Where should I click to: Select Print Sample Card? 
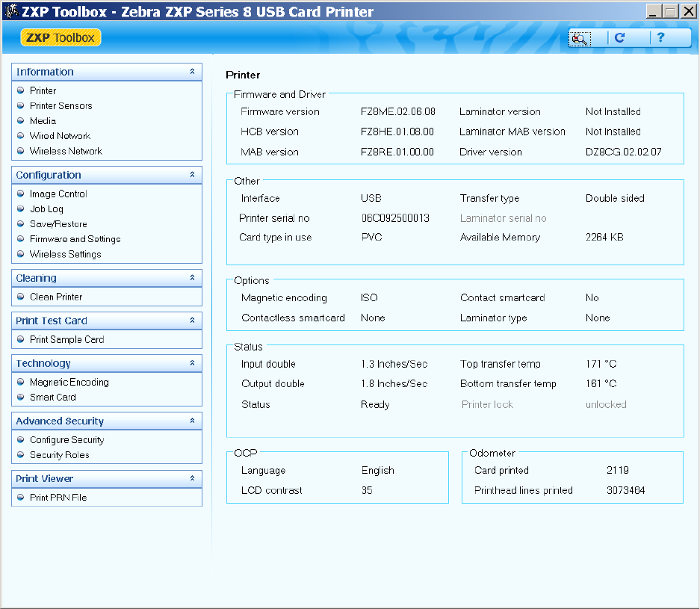coord(67,339)
